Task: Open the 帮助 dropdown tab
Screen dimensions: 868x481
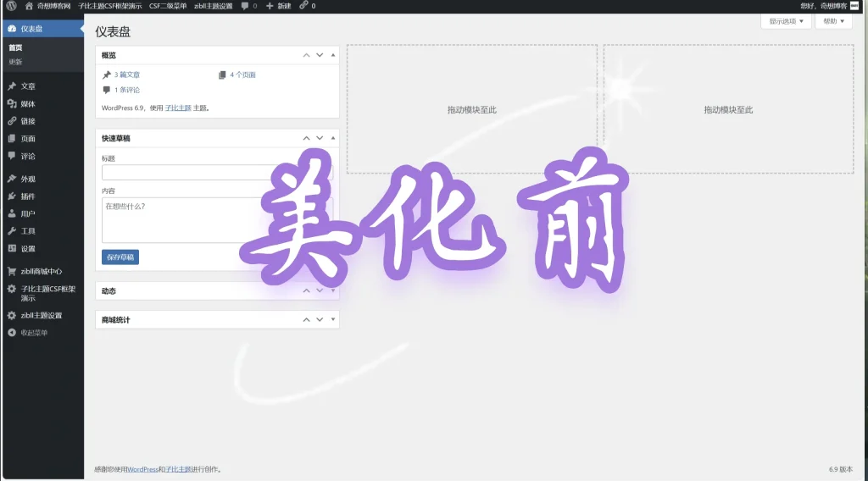Action: point(834,21)
